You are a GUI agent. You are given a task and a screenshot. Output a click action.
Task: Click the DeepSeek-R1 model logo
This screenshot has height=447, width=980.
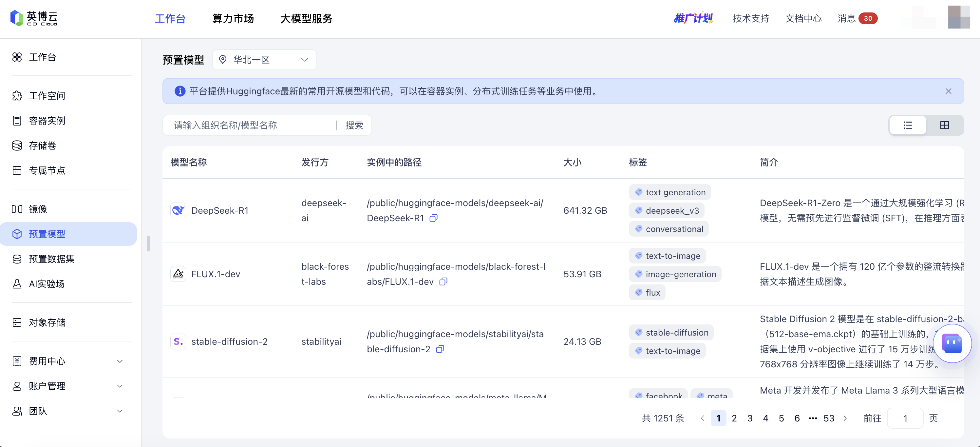tap(178, 210)
